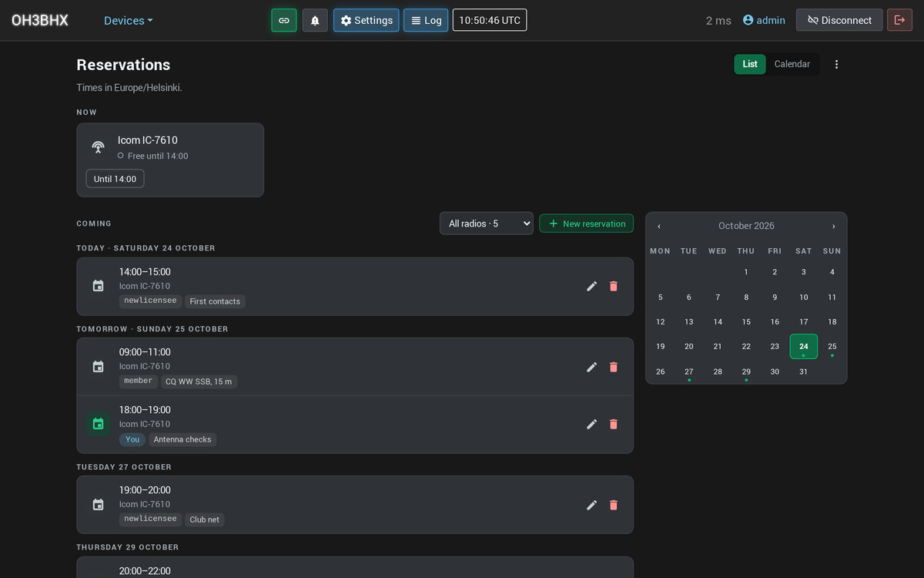The height and width of the screenshot is (578, 924).
Task: Edit the 19:00–20:00 Club net reservation
Action: [591, 505]
